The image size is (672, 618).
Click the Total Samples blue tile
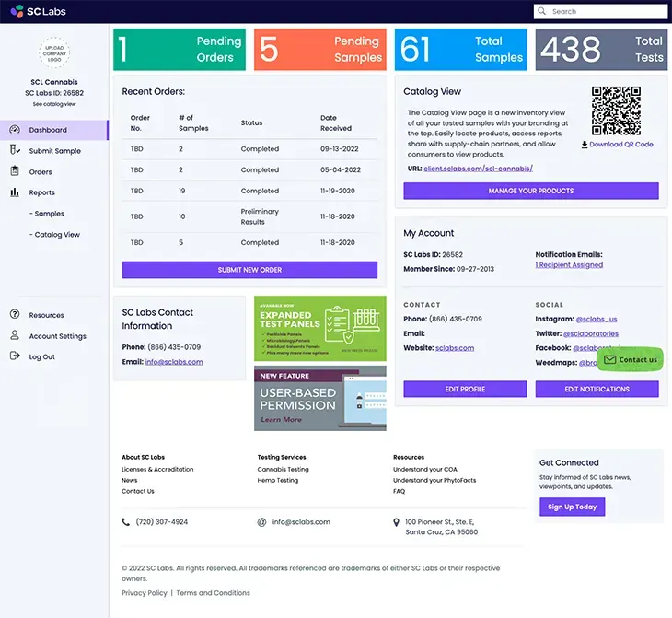coord(460,50)
